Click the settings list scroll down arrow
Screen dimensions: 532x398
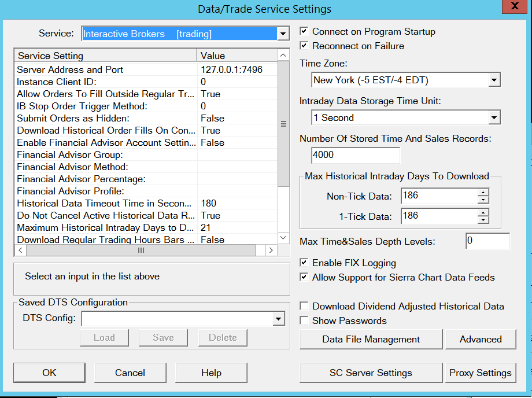[283, 238]
